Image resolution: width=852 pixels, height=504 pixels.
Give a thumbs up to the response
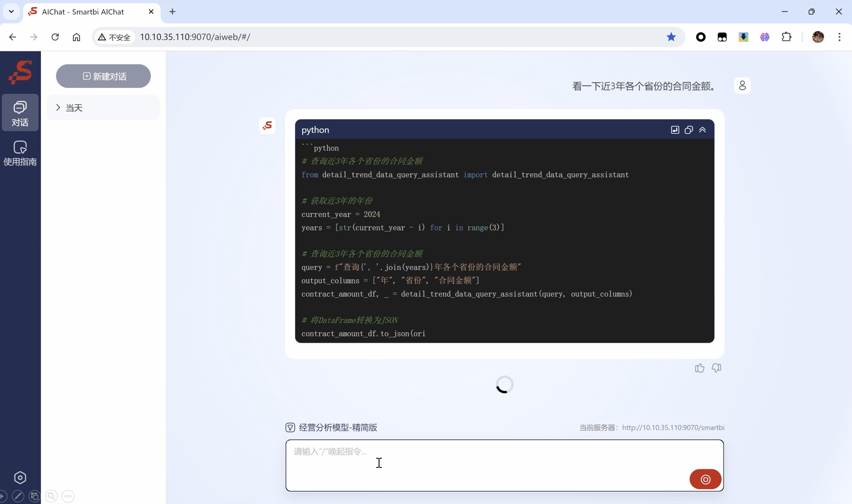699,368
